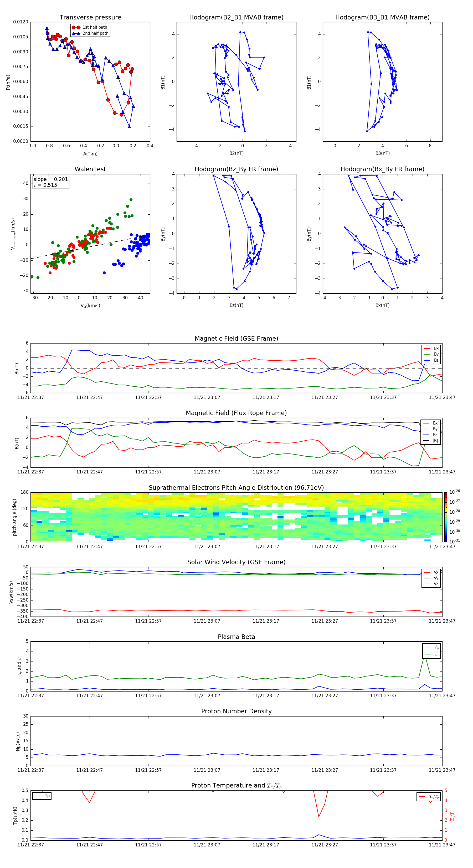
Task: Click the 'Hodogram(B2_B1 MVAB frame)' title
Action: tap(236, 18)
